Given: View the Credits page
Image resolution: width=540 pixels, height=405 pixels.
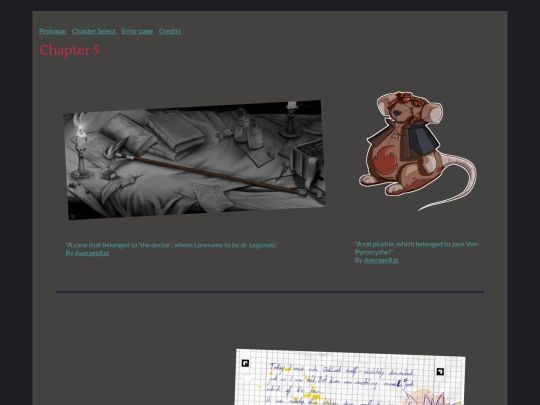Looking at the screenshot, I should 170,31.
